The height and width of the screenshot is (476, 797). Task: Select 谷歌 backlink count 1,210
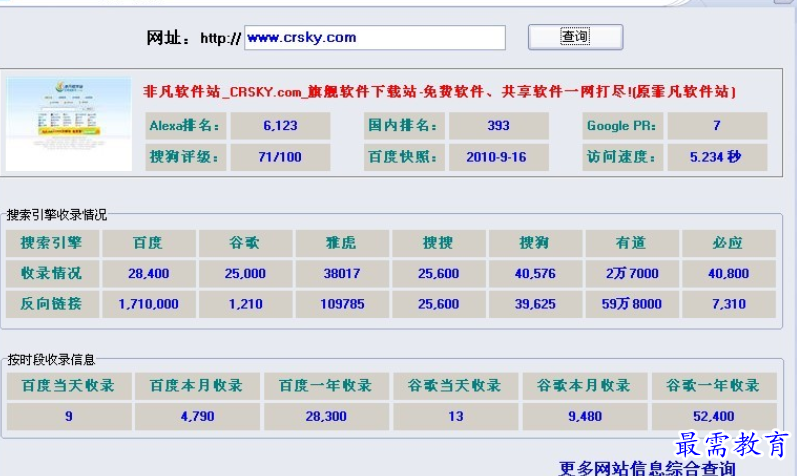pos(245,304)
